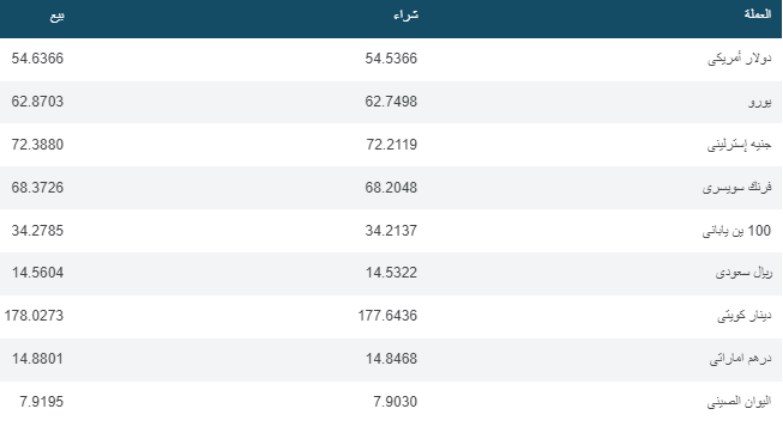Select the Saudi riyal sell value 14.5604
Viewport: 783px width, 421px height.
coord(37,274)
